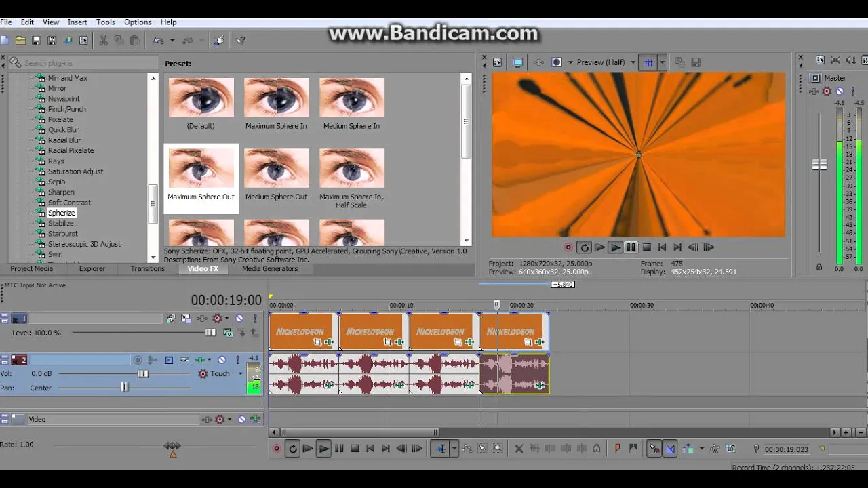Open Tools menu
This screenshot has width=868, height=488.
click(x=105, y=22)
